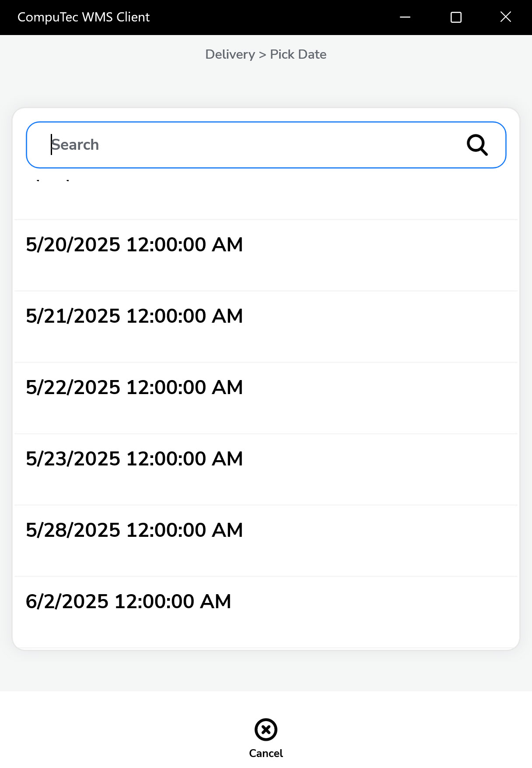Image resolution: width=532 pixels, height=768 pixels.
Task: Select the 5/20/2025 12:00:00 AM date
Action: [134, 245]
